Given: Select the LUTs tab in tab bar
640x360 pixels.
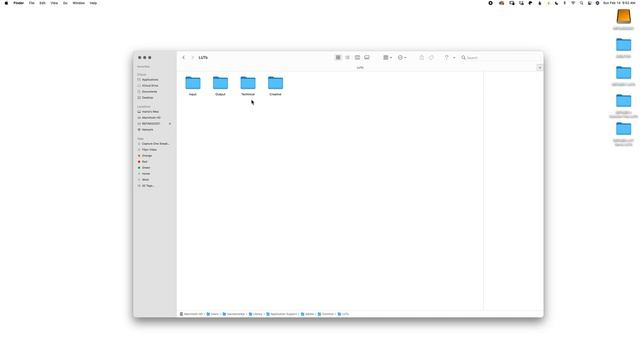Looking at the screenshot, I should 360,68.
